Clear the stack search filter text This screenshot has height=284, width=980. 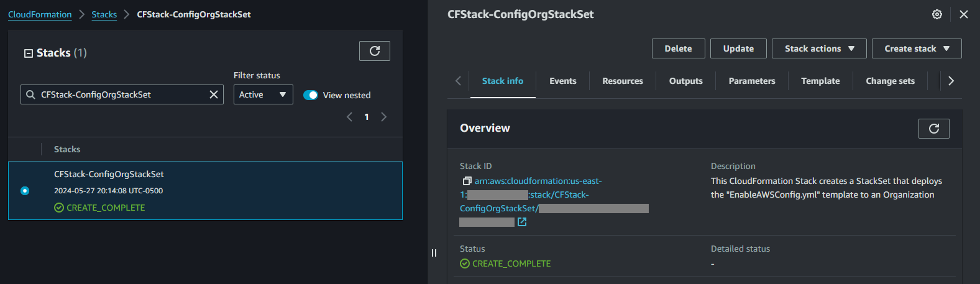(214, 94)
